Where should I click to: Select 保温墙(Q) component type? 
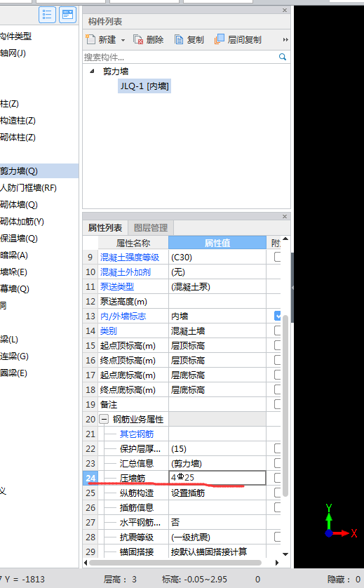[19, 239]
